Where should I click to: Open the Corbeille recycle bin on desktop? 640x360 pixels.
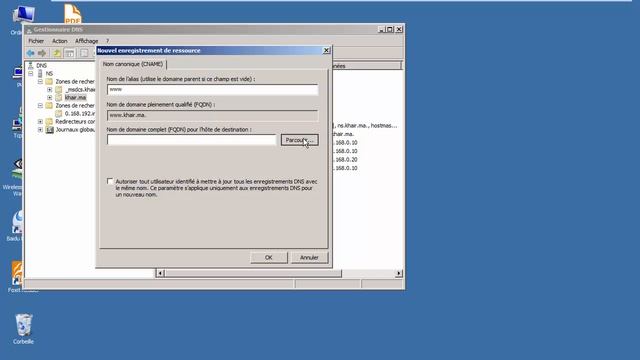tap(23, 329)
